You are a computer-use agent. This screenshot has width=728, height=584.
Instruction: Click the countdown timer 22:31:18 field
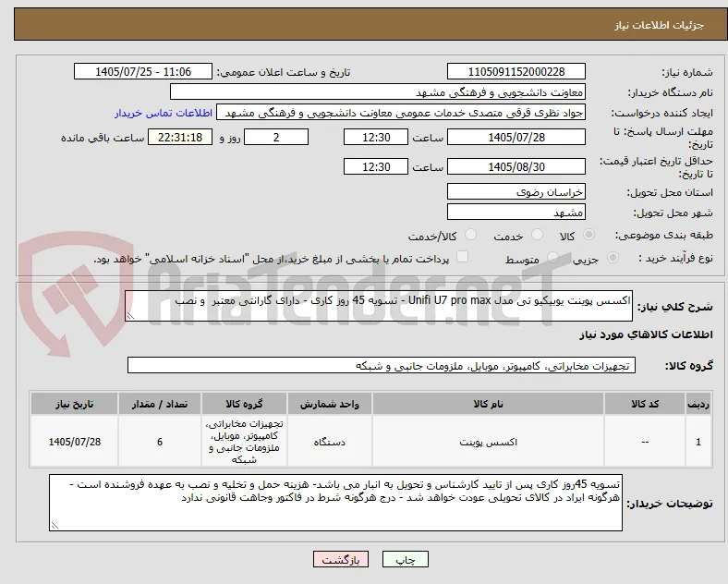180,138
